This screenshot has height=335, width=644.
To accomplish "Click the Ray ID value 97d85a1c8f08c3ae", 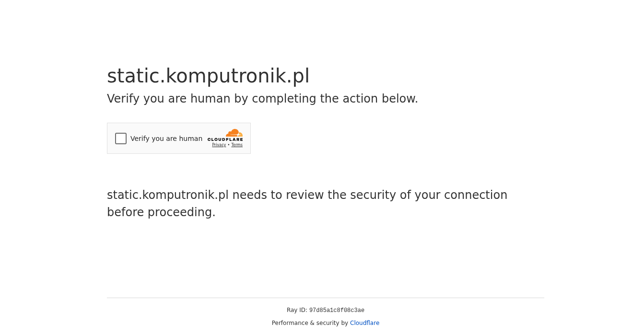I will (x=337, y=310).
